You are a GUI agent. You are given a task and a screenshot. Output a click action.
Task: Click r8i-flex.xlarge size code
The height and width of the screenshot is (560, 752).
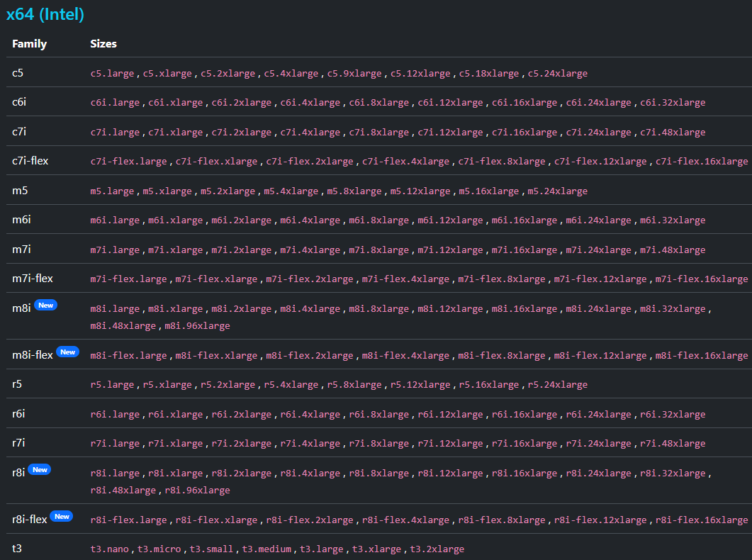tap(216, 520)
